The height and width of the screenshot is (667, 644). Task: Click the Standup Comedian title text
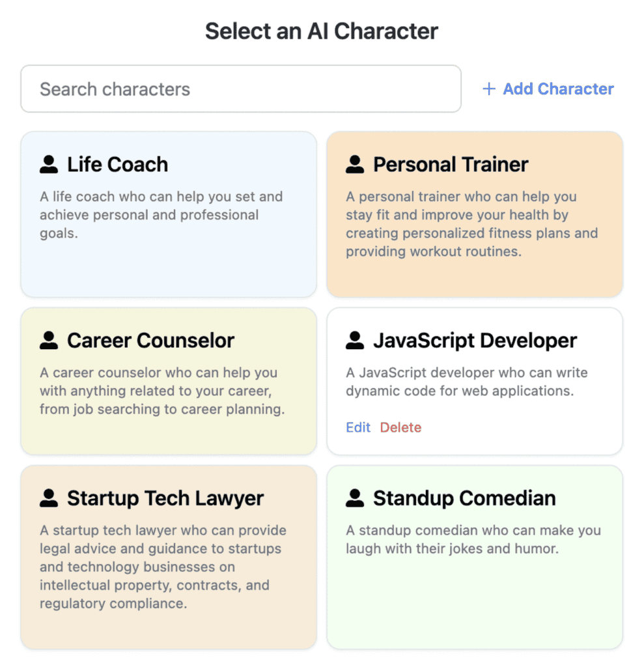(464, 497)
